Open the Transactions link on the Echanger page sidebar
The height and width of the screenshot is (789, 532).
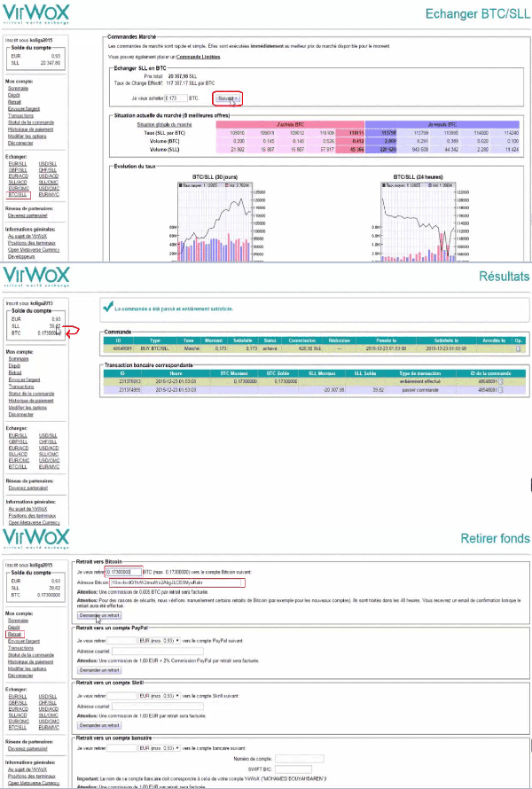tap(20, 116)
